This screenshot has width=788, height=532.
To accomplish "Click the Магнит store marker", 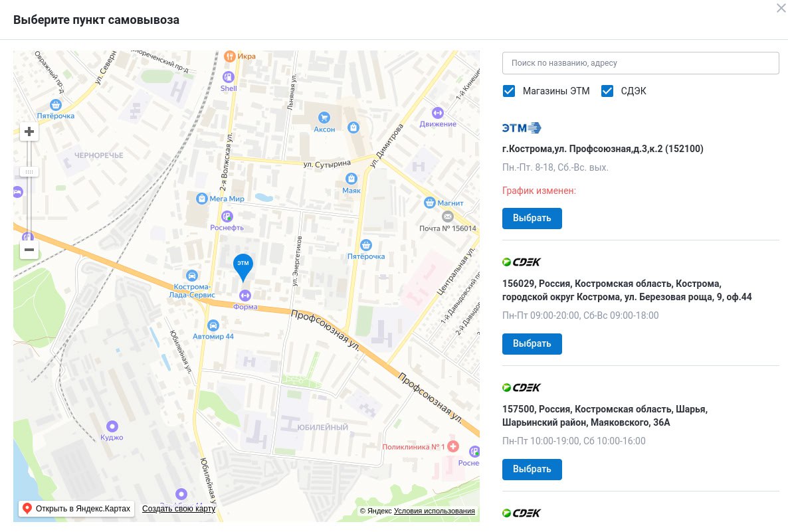I will click(x=430, y=203).
